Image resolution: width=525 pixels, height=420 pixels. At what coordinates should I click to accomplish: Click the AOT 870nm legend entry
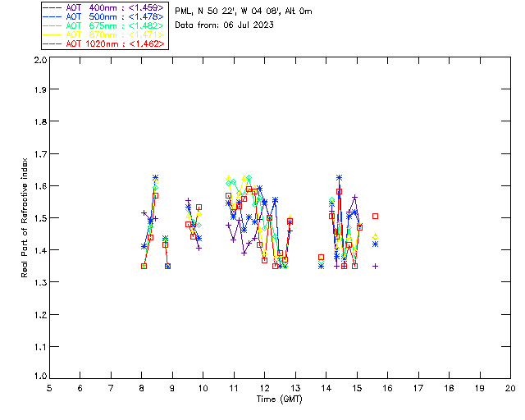pos(103,34)
